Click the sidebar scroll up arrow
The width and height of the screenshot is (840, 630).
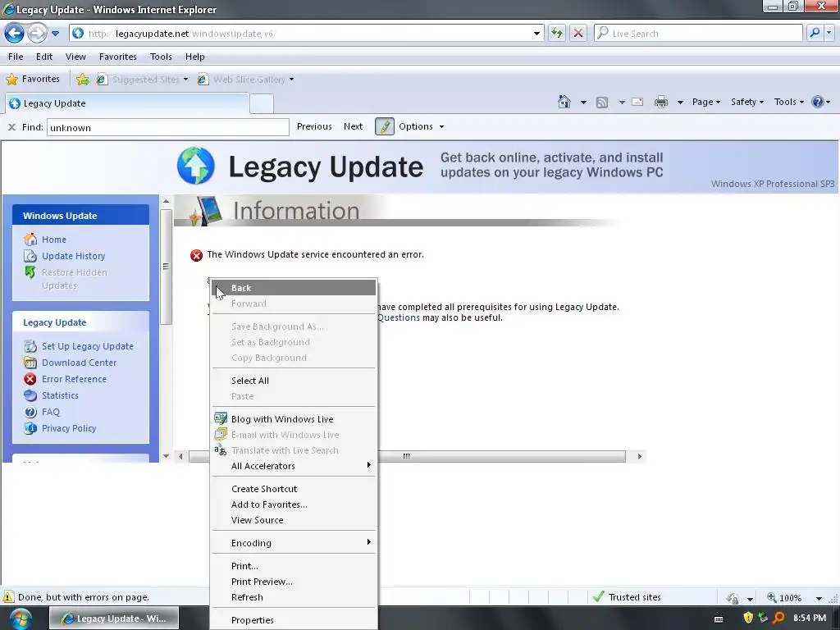tap(166, 202)
